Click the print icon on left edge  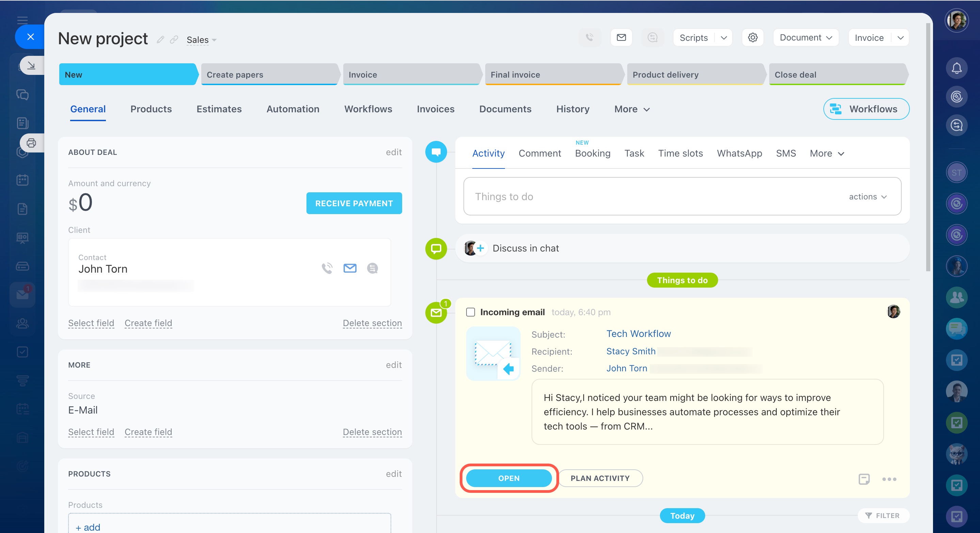click(x=31, y=143)
